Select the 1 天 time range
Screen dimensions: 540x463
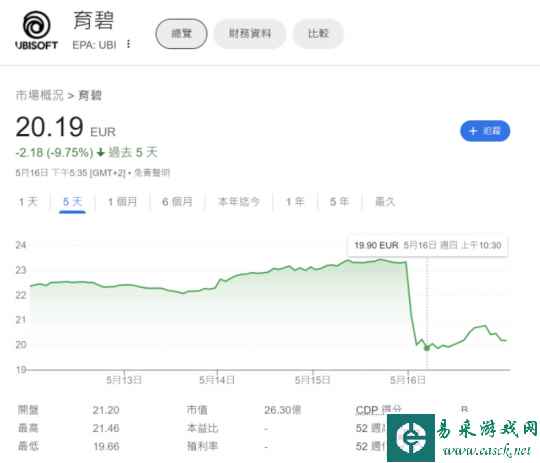point(28,202)
